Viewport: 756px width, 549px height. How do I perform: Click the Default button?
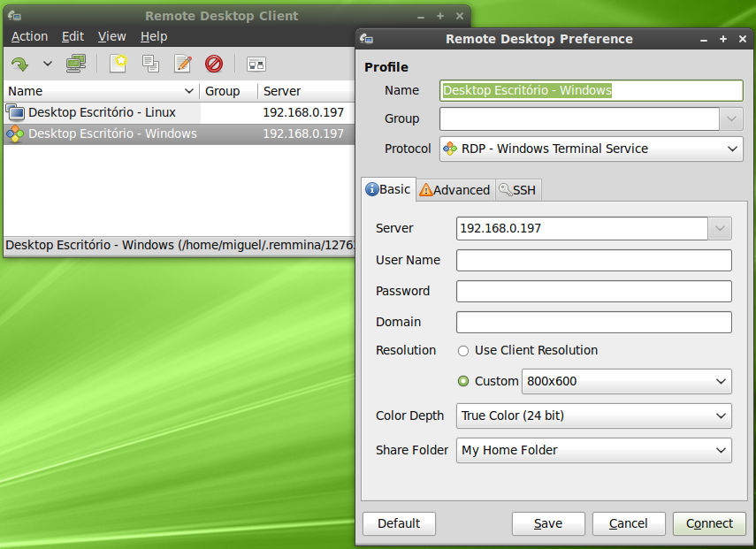pos(398,523)
